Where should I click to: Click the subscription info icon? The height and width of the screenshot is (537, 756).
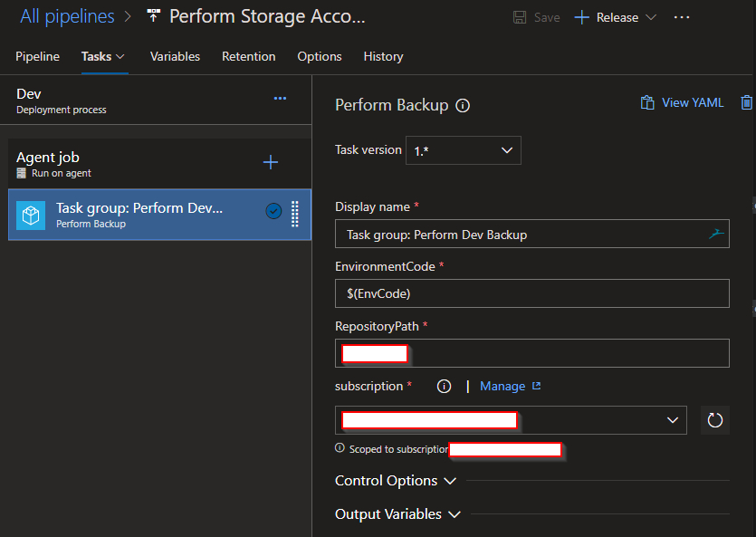(x=444, y=387)
